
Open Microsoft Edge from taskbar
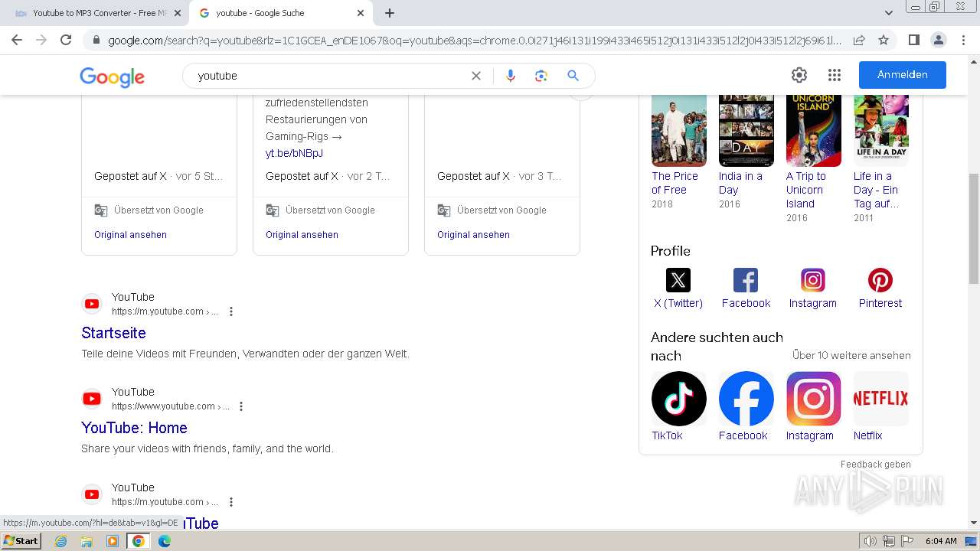(164, 541)
